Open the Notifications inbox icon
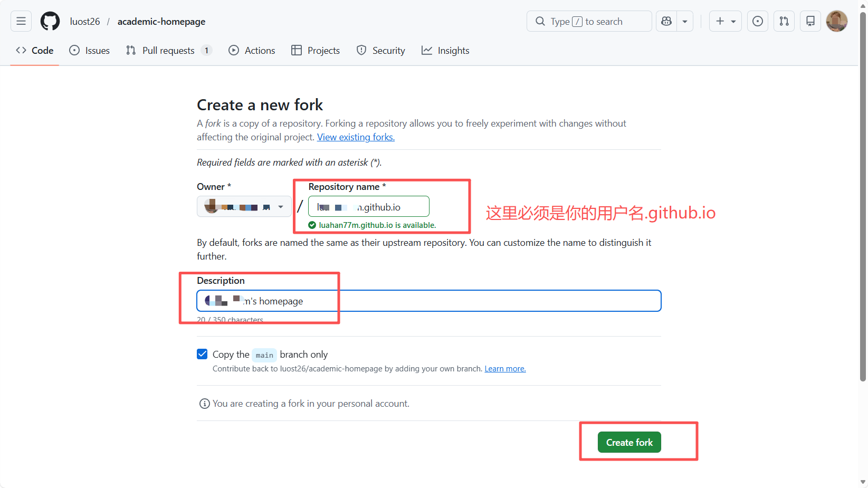The image size is (868, 488). [810, 21]
